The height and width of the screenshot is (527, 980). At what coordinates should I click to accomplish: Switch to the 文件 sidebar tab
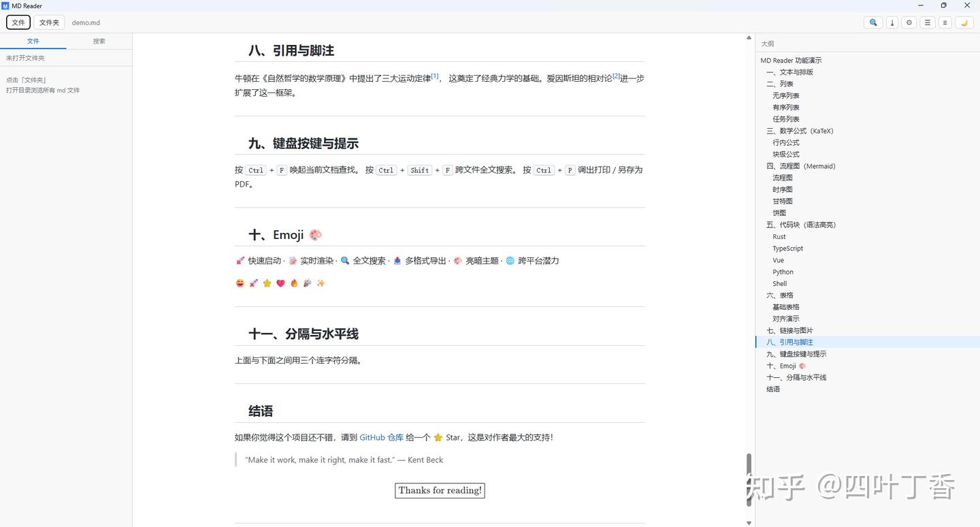point(33,41)
